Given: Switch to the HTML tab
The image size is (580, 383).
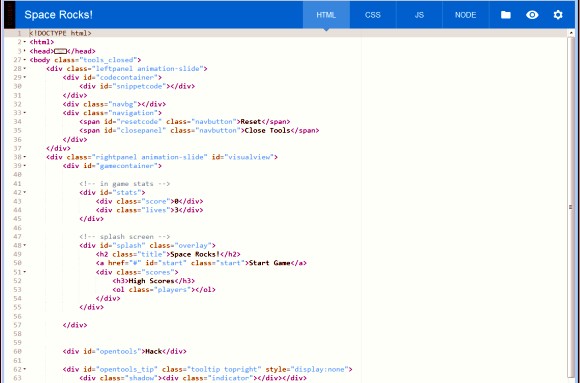Looking at the screenshot, I should pos(326,15).
